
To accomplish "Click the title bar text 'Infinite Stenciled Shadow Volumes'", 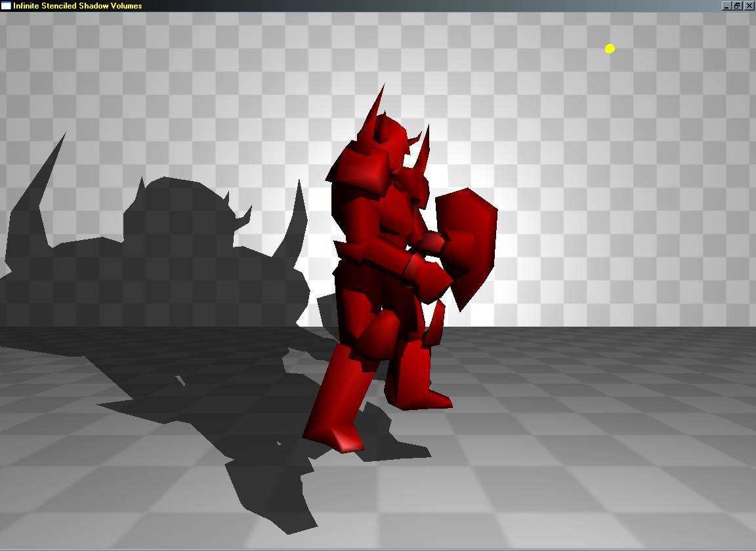I will [77, 6].
